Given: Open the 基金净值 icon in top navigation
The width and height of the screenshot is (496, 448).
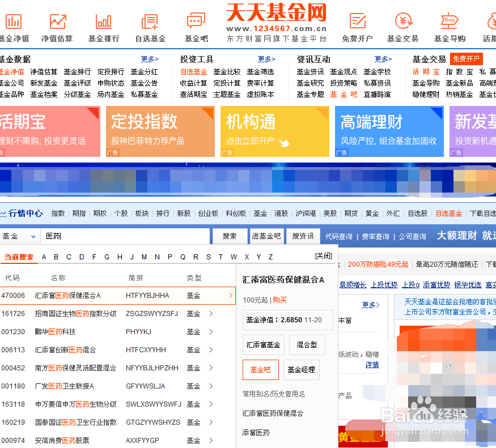Looking at the screenshot, I should click(x=13, y=22).
